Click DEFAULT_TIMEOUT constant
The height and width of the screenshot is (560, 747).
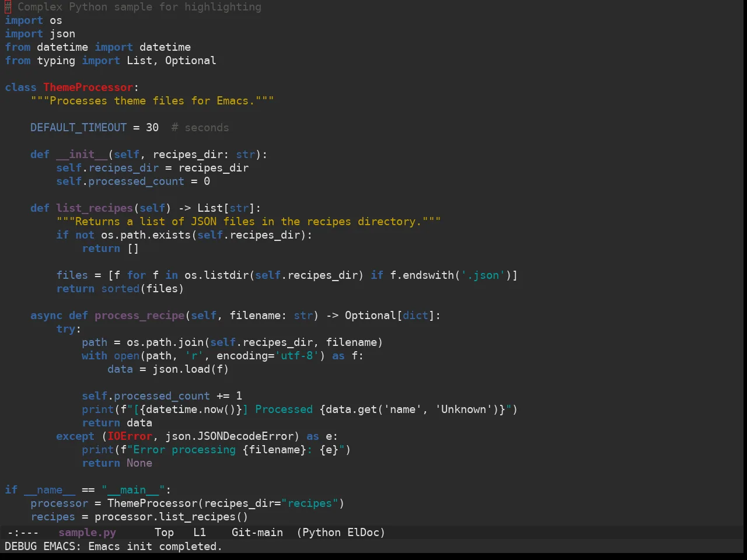tap(78, 128)
